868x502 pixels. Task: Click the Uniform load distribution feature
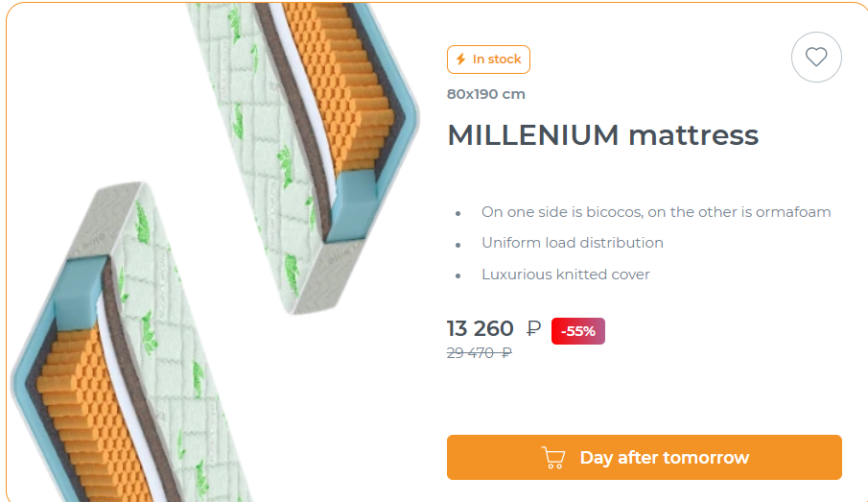[x=573, y=243]
